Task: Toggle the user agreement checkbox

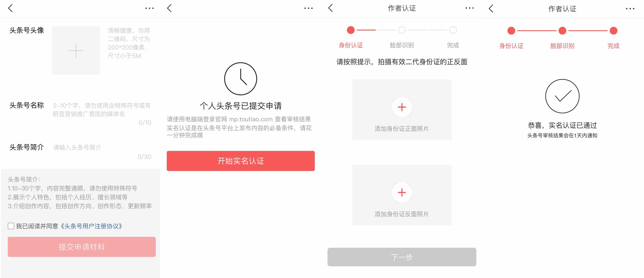Action: click(x=10, y=226)
